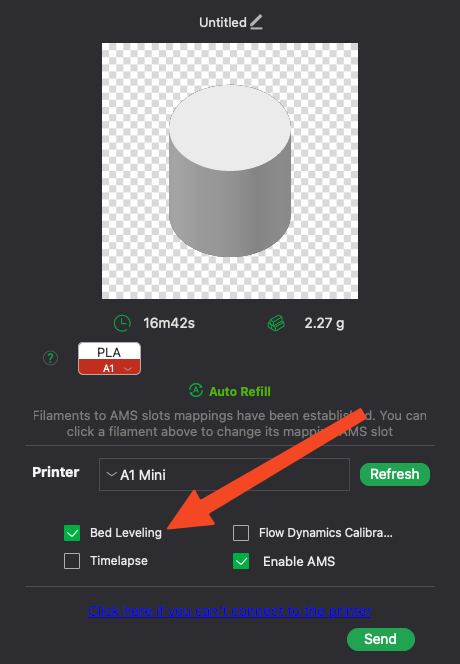Click the Untitled project name
The height and width of the screenshot is (664, 460).
pyautogui.click(x=223, y=22)
